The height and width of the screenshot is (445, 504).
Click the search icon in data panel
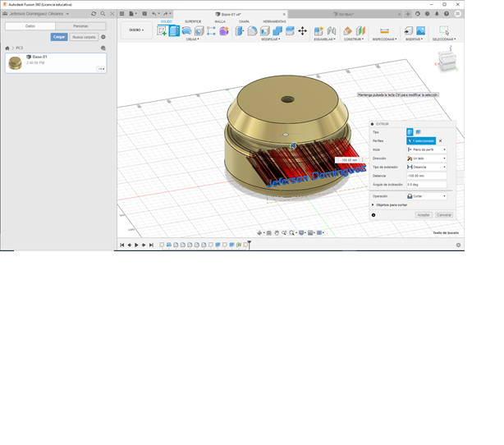point(103,13)
